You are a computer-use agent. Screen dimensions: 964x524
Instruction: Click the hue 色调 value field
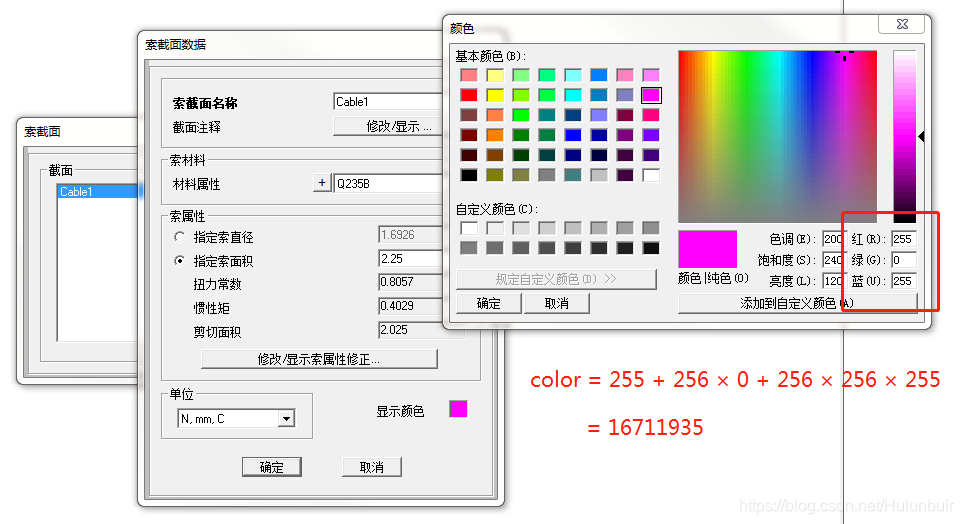834,239
